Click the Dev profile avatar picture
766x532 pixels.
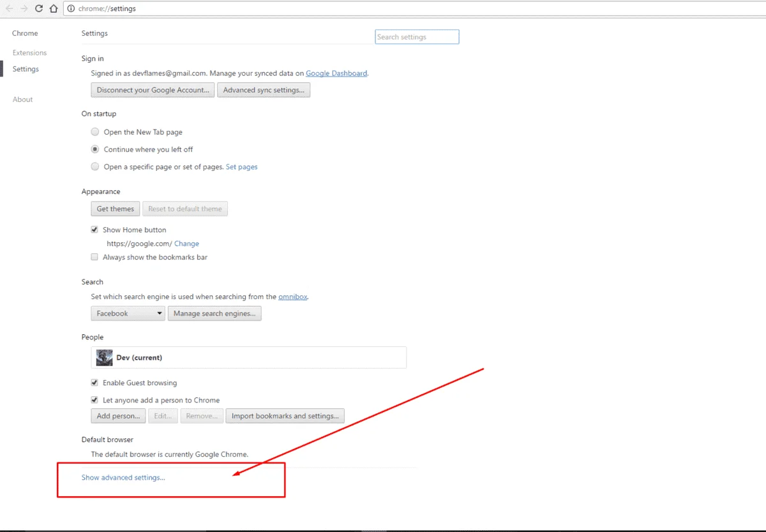[x=105, y=358]
